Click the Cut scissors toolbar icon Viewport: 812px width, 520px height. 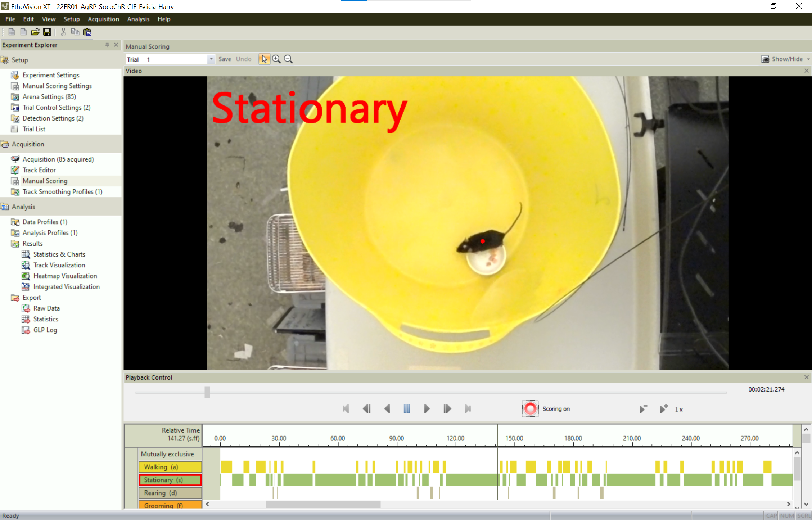coord(63,32)
